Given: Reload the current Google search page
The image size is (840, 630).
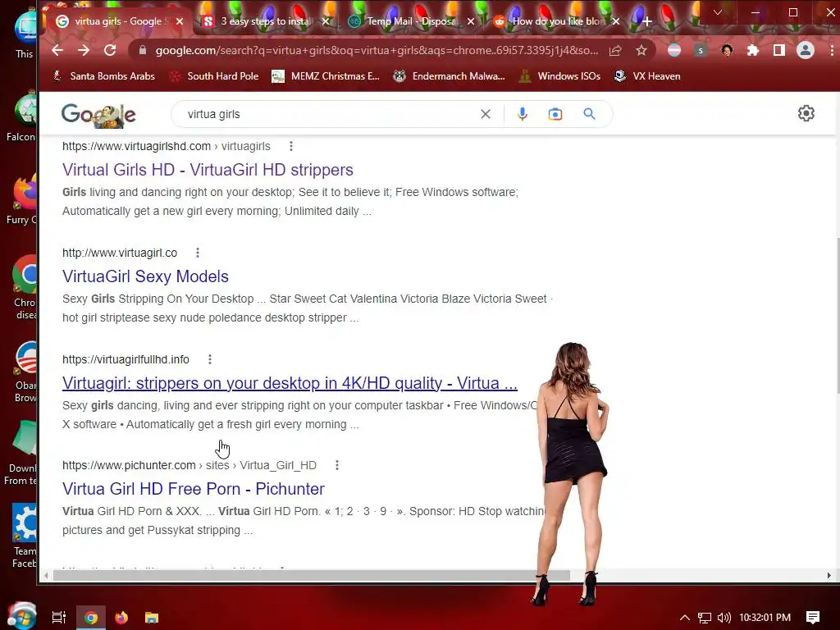Looking at the screenshot, I should click(x=111, y=50).
